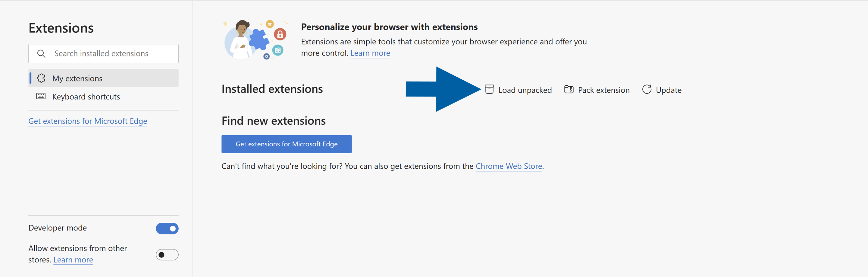The width and height of the screenshot is (868, 277).
Task: Open the My extensions section
Action: 77,78
